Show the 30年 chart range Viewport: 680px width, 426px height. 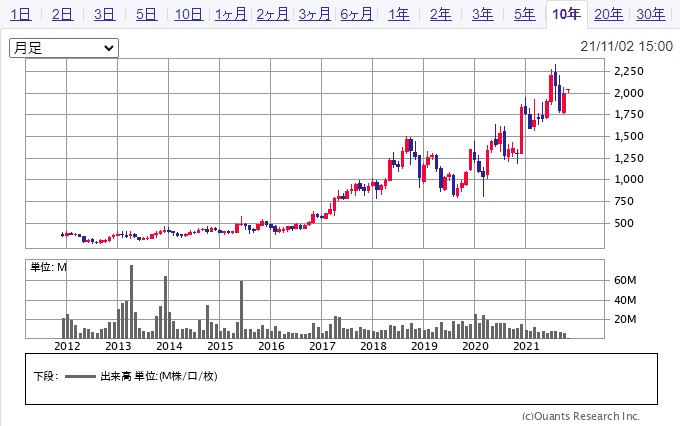coord(651,14)
